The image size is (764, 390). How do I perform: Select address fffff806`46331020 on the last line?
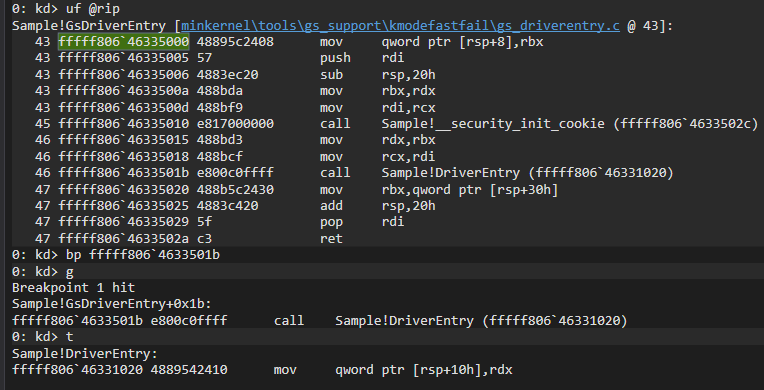77,370
